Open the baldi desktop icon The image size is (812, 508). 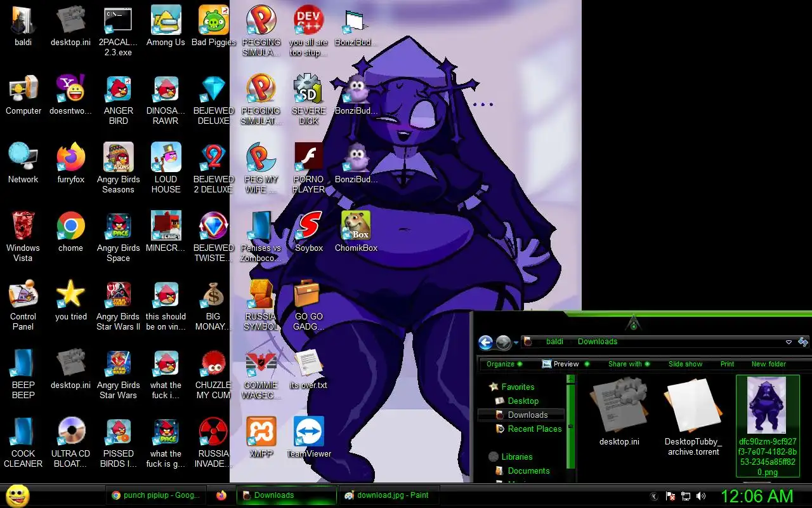(23, 27)
